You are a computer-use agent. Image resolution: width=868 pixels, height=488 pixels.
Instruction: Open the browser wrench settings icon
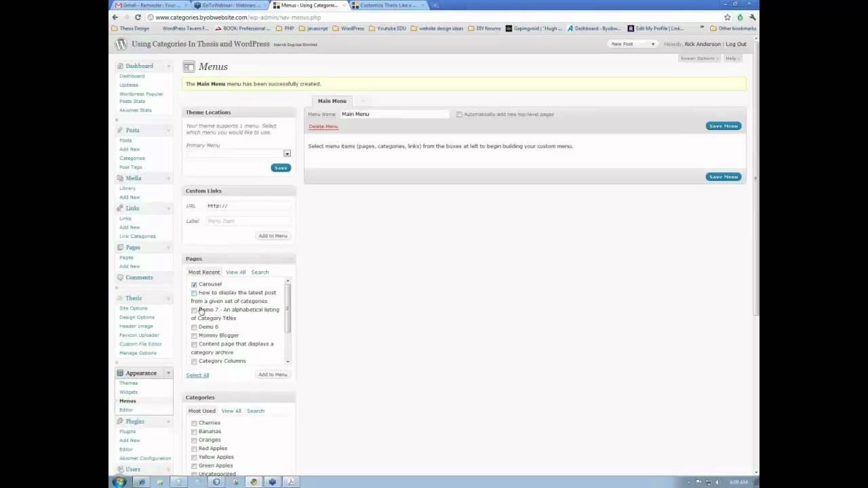tap(752, 17)
